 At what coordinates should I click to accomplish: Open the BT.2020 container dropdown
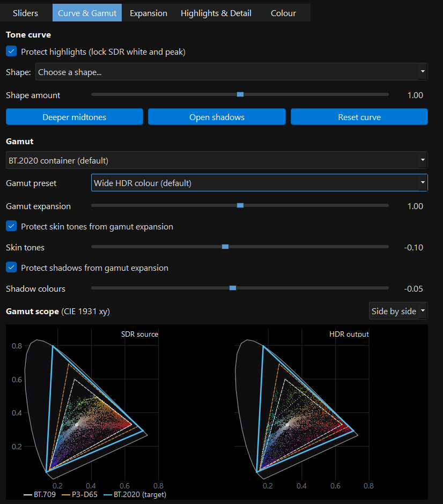[217, 160]
